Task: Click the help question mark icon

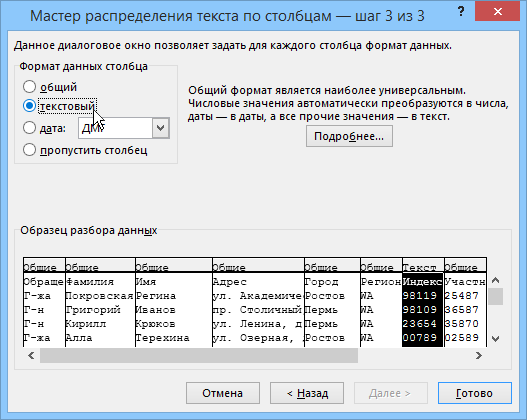Action: [x=461, y=12]
